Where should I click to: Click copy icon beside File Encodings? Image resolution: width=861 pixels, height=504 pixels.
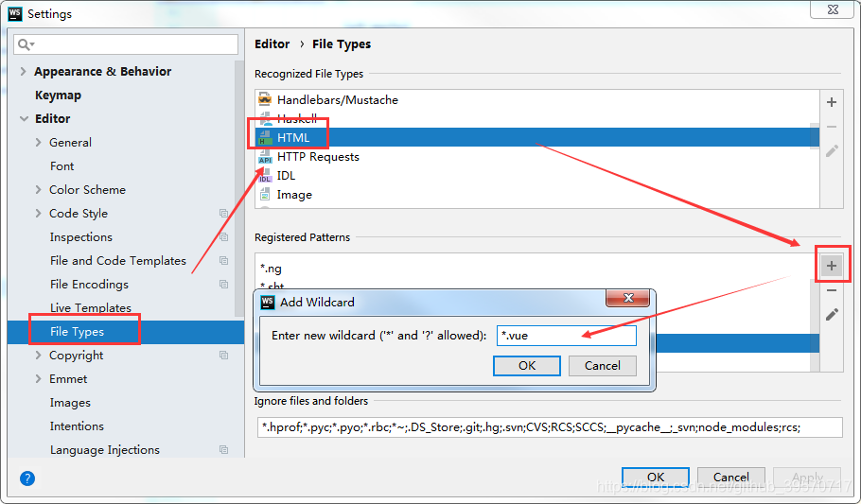tap(223, 285)
